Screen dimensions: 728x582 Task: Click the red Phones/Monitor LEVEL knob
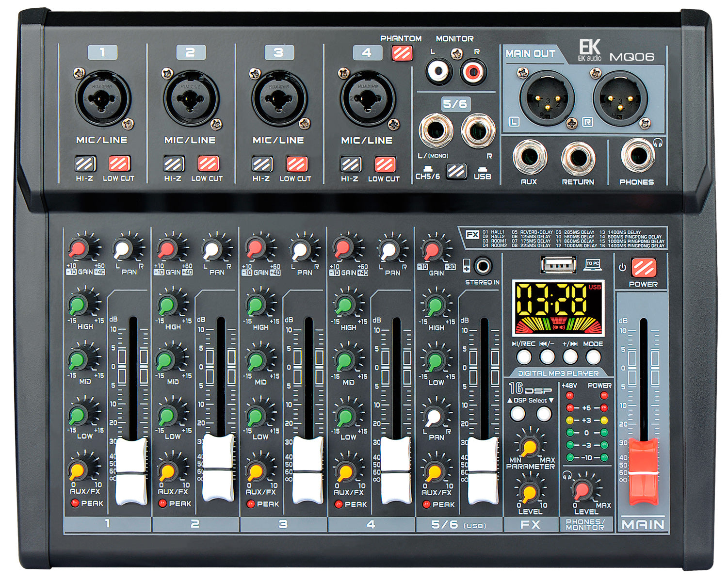tap(582, 490)
